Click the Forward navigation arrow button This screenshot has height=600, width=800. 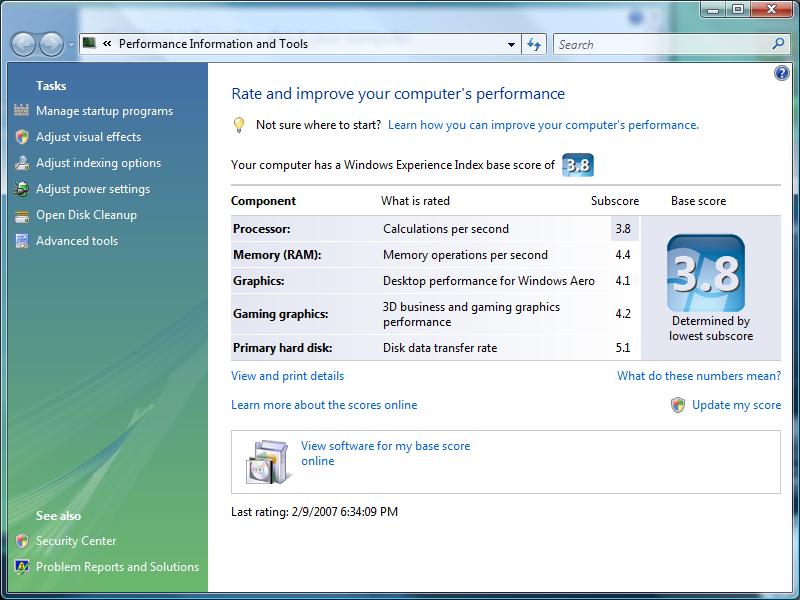pyautogui.click(x=51, y=44)
